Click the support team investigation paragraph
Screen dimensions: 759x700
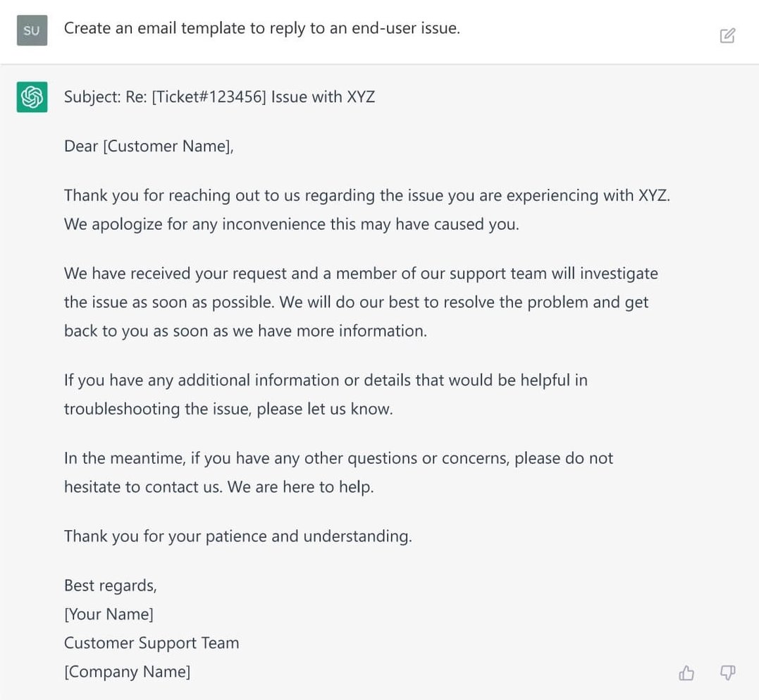(x=361, y=302)
